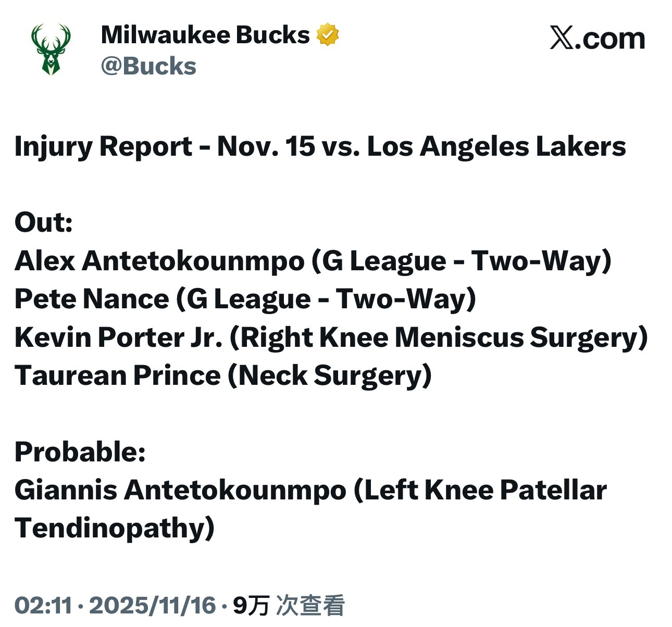Select Giannis Antetokounmpo Left Knee Patellar line
This screenshot has width=672, height=627.
pos(310,490)
